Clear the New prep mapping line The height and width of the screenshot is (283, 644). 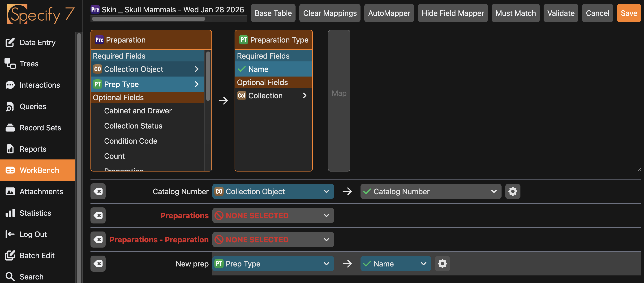(98, 263)
